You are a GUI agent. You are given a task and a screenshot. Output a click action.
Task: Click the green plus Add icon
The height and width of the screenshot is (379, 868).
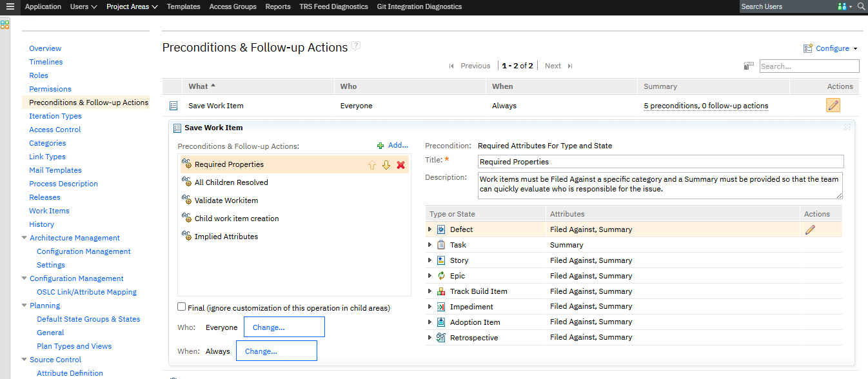(379, 144)
